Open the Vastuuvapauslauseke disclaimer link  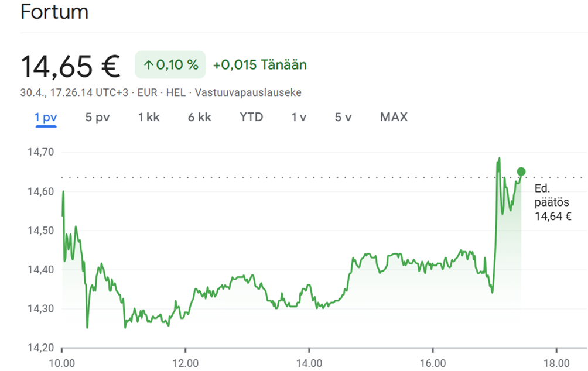(248, 92)
